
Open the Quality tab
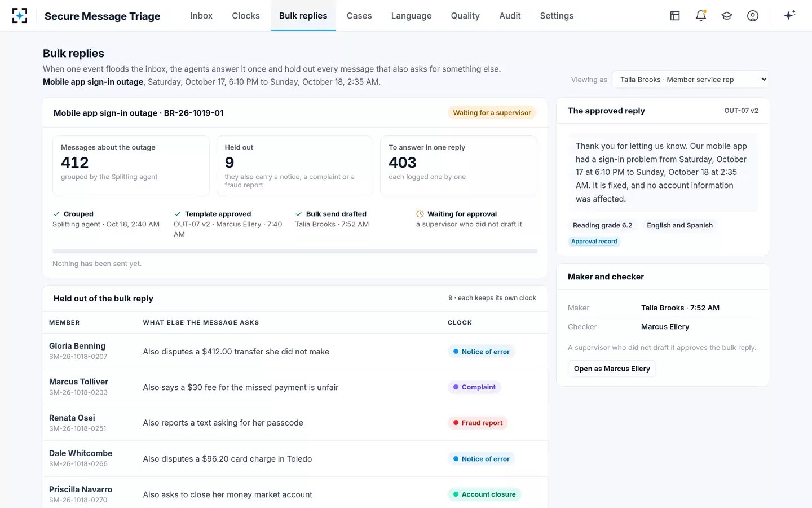click(x=465, y=16)
